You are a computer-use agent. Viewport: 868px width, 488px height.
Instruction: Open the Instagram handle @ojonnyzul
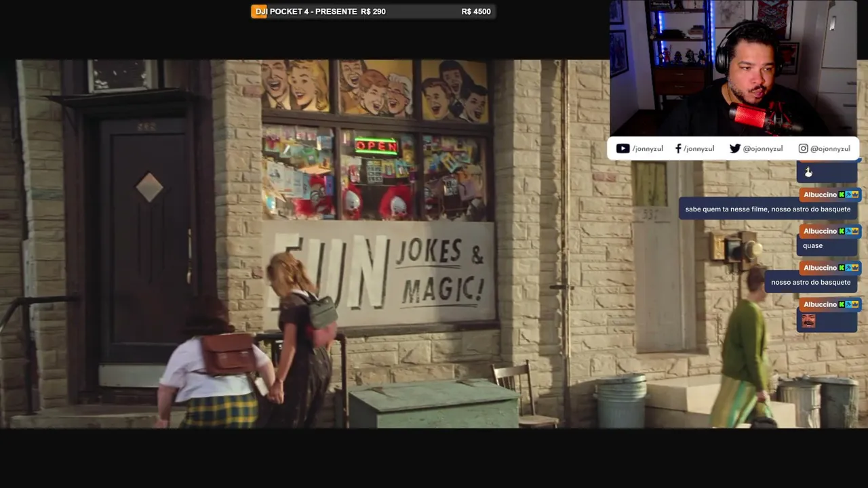[x=830, y=148]
